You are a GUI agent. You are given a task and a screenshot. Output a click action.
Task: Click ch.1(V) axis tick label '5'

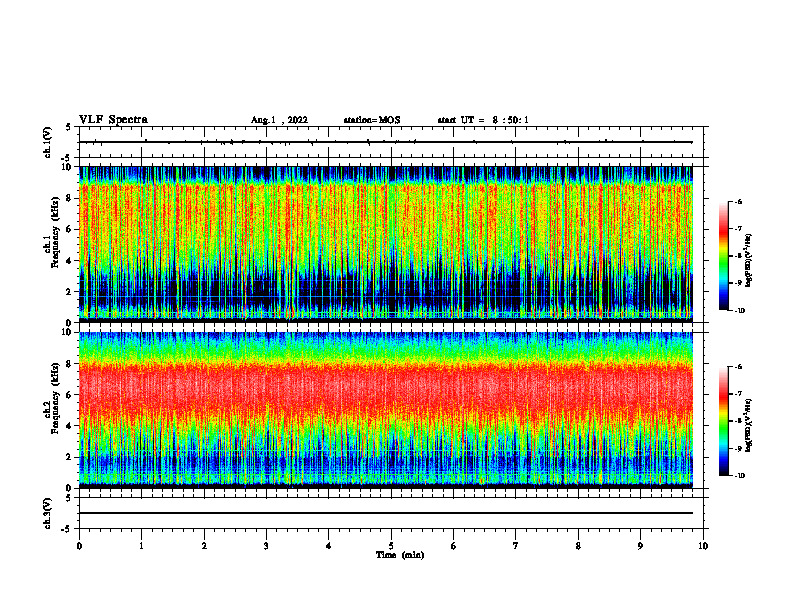pyautogui.click(x=69, y=128)
